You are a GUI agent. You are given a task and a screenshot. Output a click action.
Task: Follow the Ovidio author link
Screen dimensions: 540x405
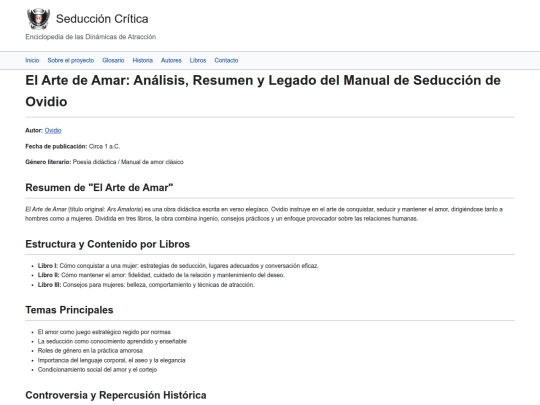point(53,131)
